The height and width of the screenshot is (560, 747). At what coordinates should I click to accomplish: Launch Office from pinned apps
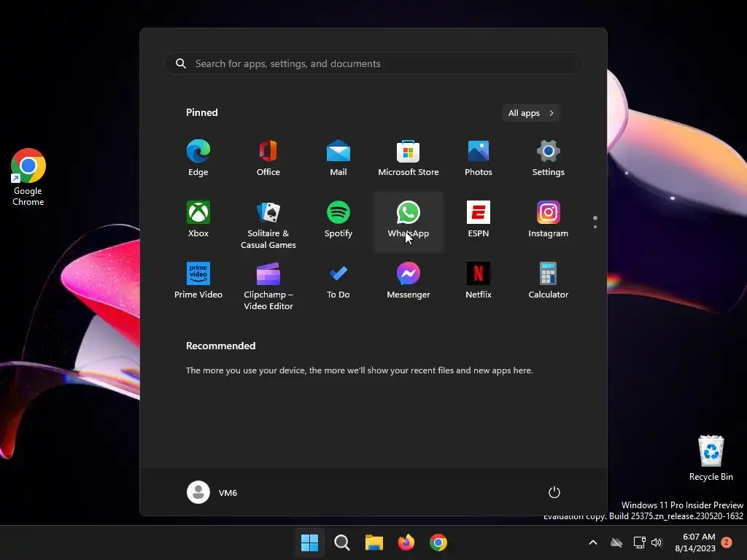point(268,158)
